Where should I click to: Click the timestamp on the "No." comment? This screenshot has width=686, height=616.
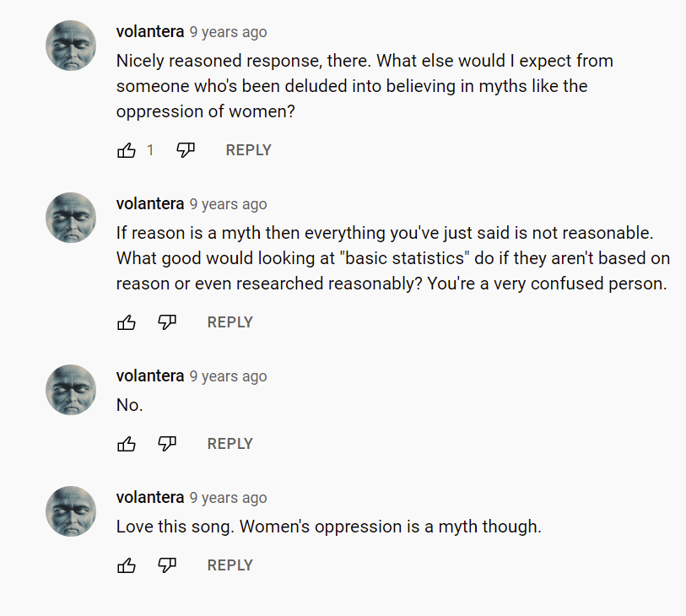point(228,376)
